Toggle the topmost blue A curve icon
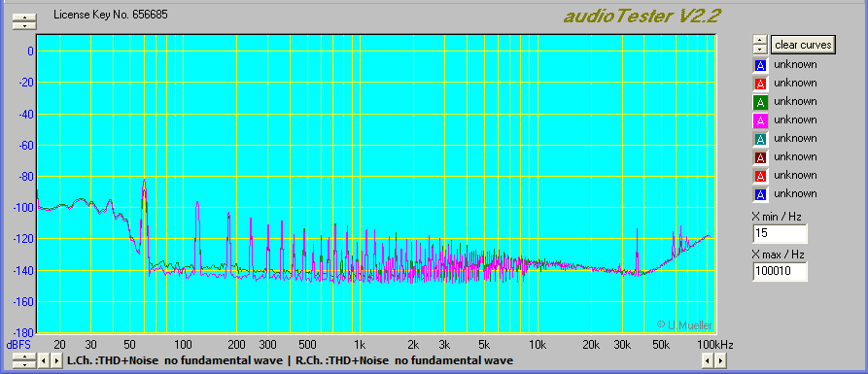This screenshot has width=868, height=374. 761,65
